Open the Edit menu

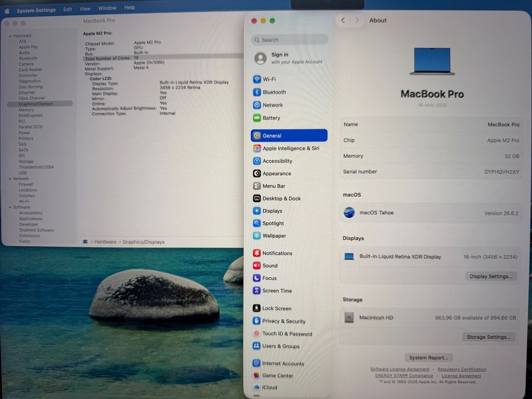(x=67, y=10)
